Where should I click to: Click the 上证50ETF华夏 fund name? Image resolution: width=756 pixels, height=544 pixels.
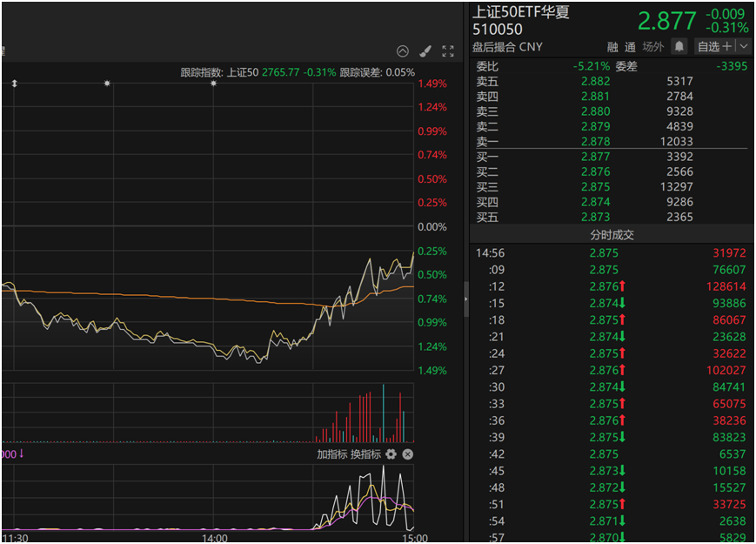521,12
